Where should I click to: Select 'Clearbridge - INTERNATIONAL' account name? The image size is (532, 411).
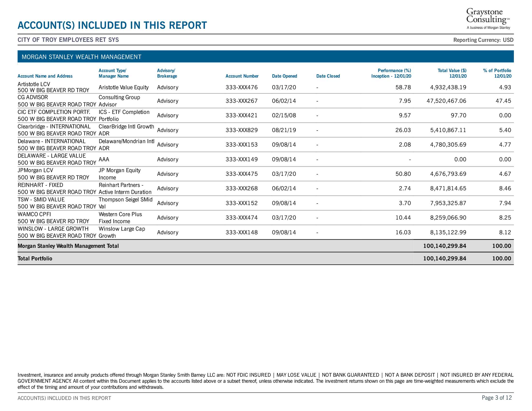tap(54, 127)
